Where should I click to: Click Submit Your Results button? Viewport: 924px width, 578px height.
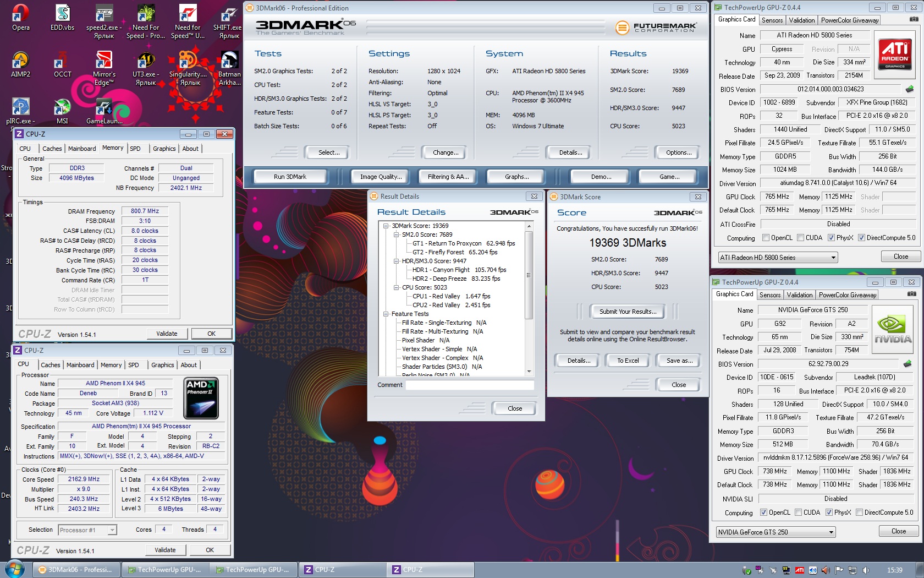pos(628,312)
